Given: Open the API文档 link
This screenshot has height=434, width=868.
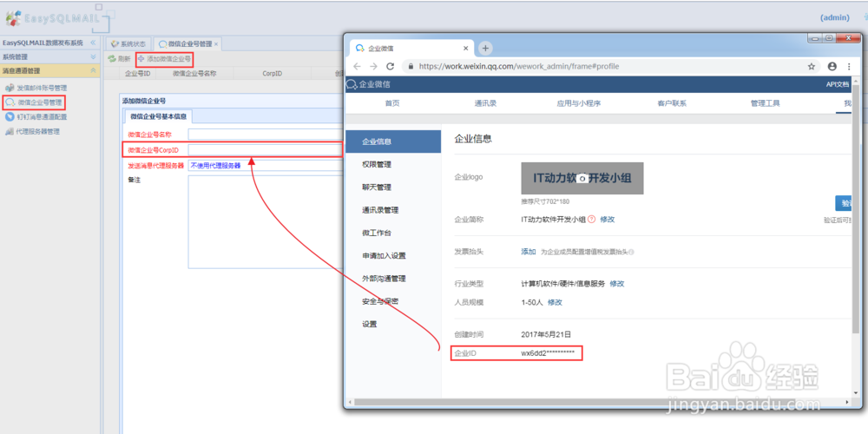Looking at the screenshot, I should [838, 85].
